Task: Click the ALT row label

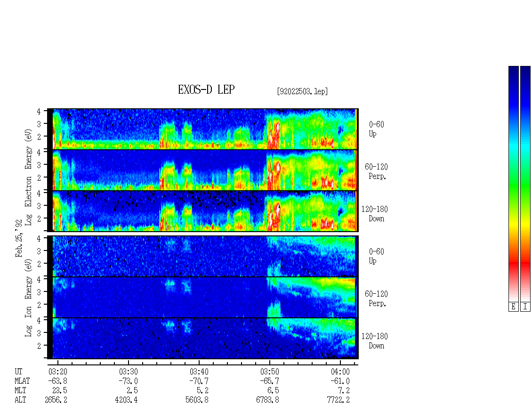Action: point(20,400)
